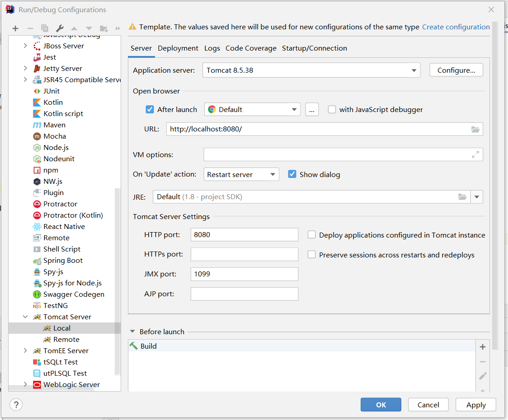508x420 pixels.
Task: Open browser Default dropdown
Action: tap(252, 109)
